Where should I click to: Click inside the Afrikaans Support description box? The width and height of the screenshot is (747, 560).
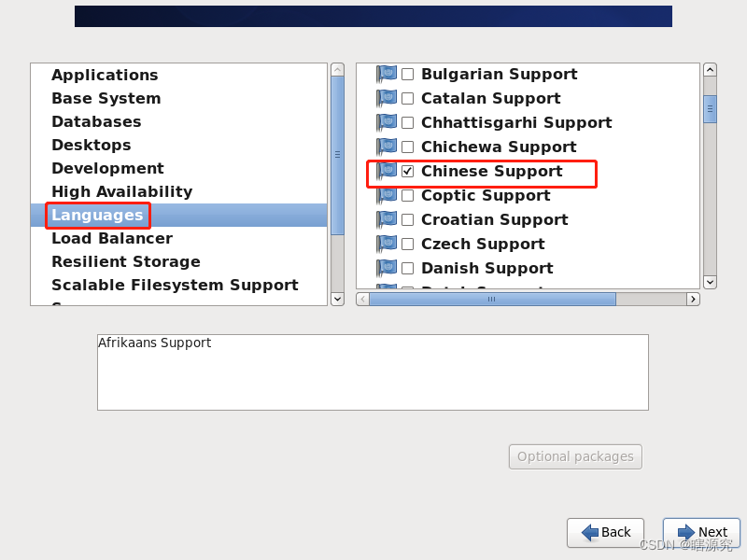click(372, 371)
